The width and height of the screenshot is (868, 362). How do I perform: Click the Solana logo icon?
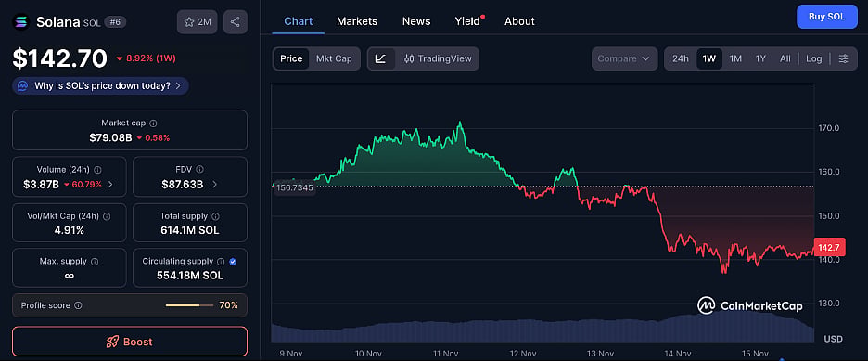pyautogui.click(x=21, y=22)
